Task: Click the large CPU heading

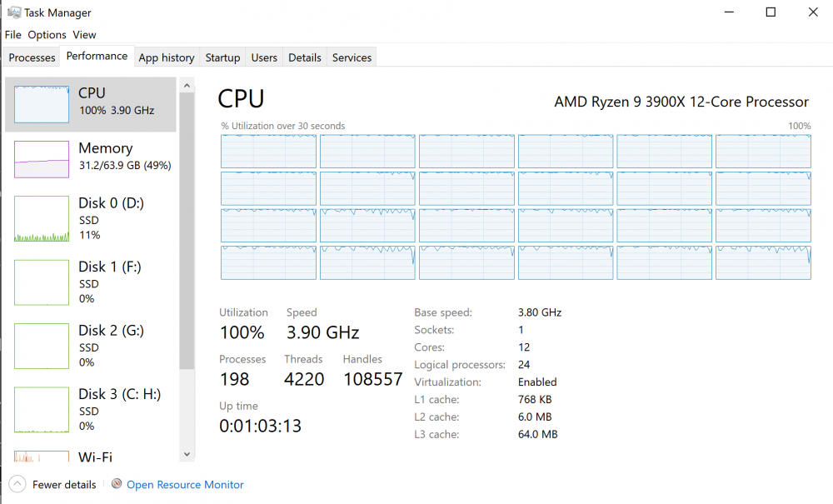Action: tap(242, 99)
